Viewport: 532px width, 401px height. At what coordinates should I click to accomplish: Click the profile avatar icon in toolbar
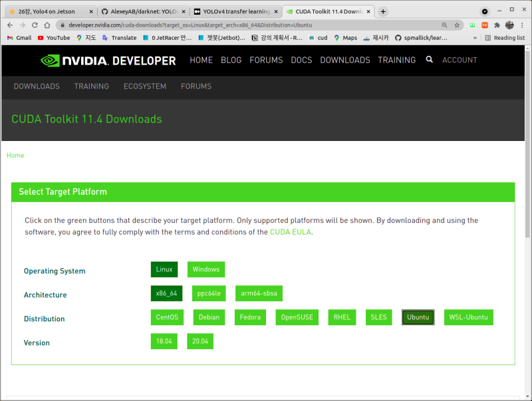coord(509,25)
